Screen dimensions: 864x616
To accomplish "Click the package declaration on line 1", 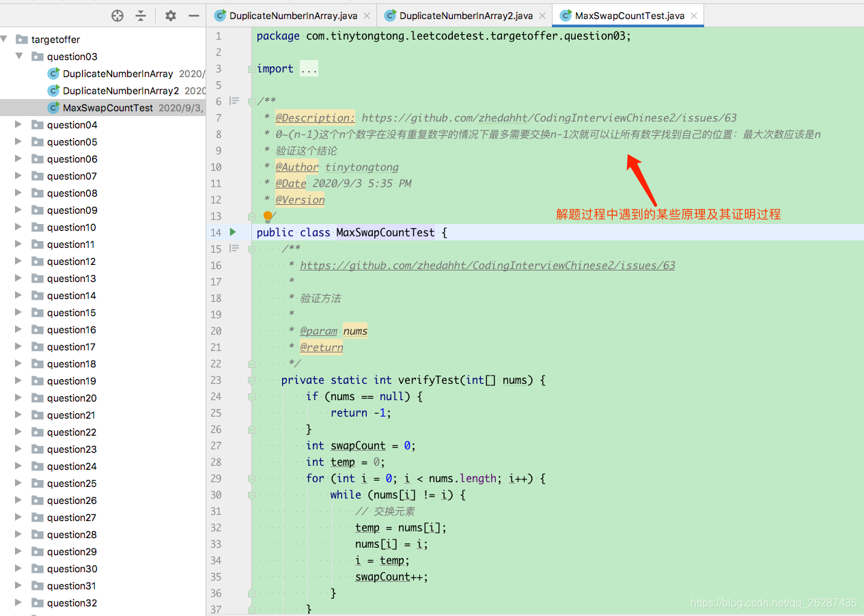I will pos(444,36).
